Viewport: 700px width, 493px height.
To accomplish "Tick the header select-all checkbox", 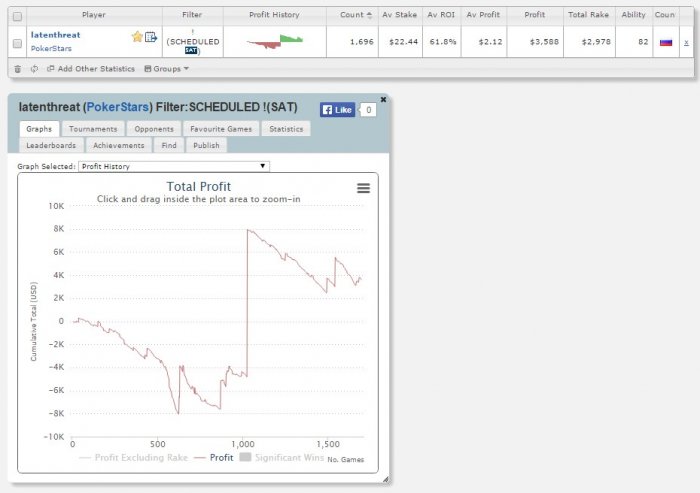I will (x=17, y=17).
